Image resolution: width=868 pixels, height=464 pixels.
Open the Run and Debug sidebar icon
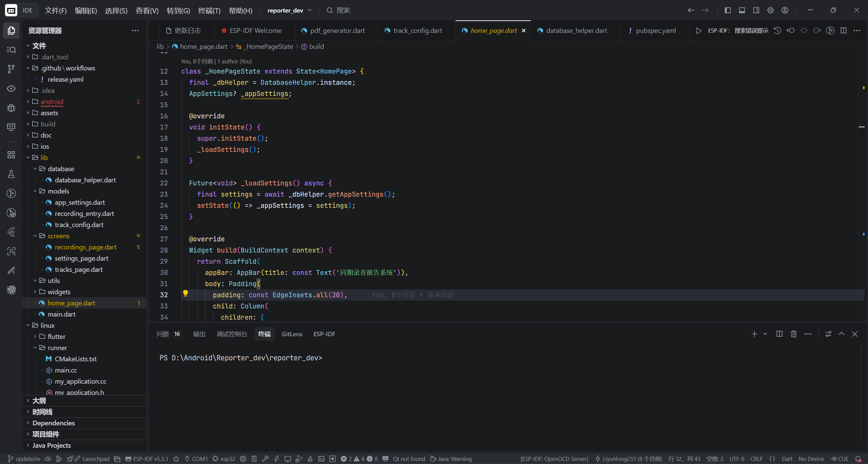tap(11, 108)
